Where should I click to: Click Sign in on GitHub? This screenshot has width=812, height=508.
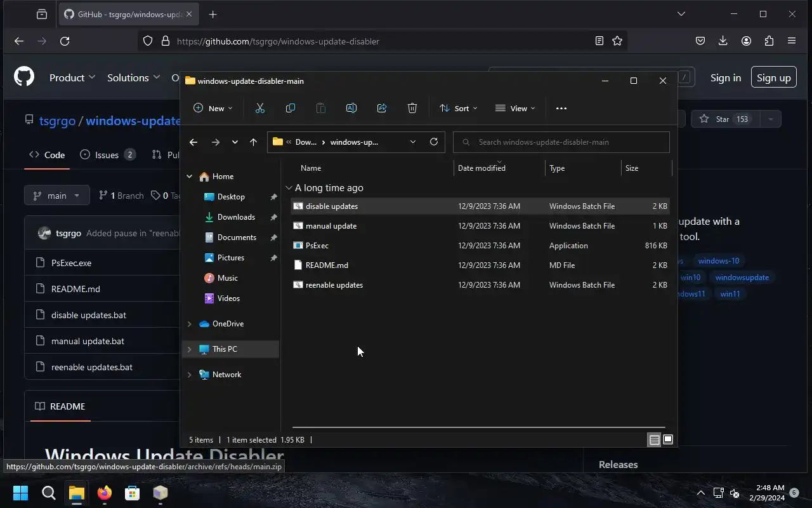tap(726, 77)
